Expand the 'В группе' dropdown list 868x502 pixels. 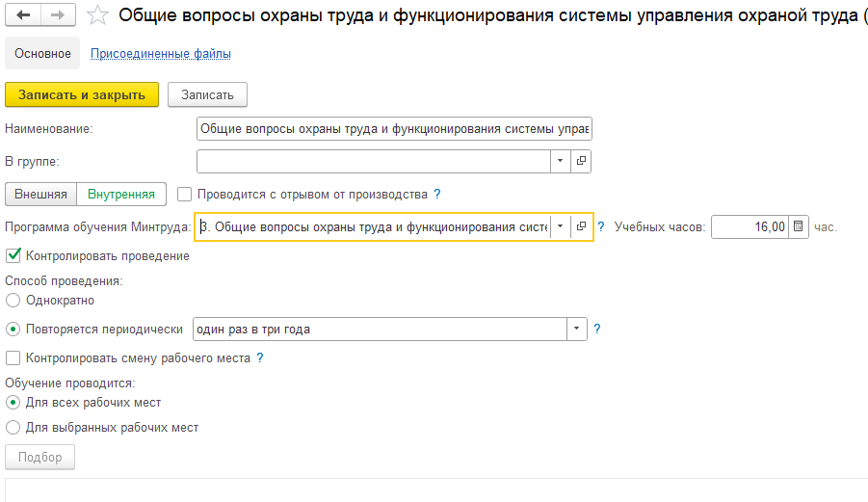tap(561, 161)
